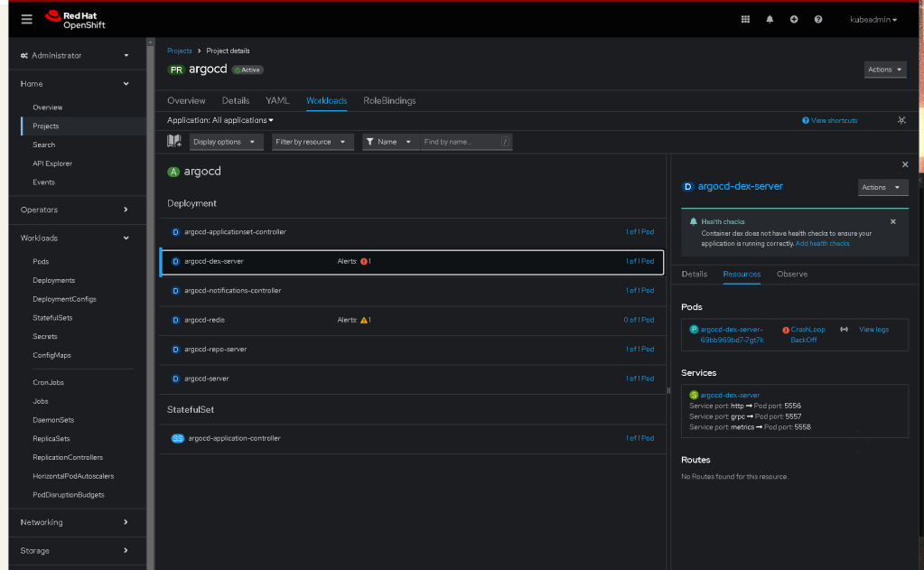The image size is (924, 570).
Task: Open API Explorer in navigation
Action: [x=52, y=164]
